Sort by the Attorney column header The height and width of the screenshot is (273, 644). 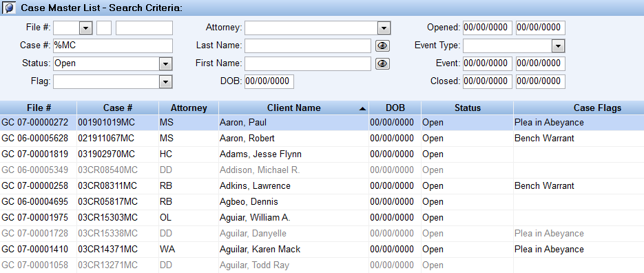point(189,108)
